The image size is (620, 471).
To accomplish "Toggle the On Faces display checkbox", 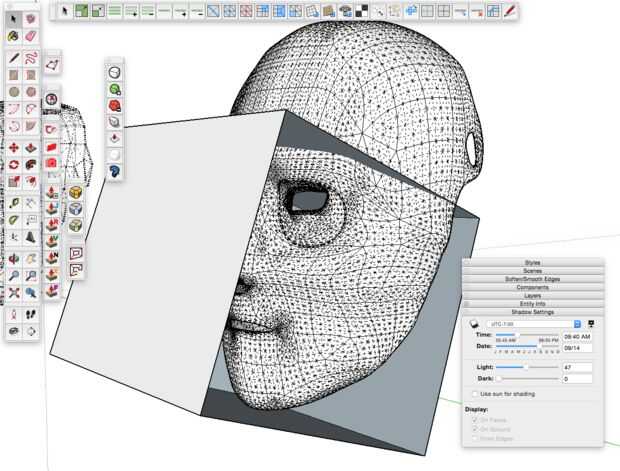I will (x=475, y=420).
